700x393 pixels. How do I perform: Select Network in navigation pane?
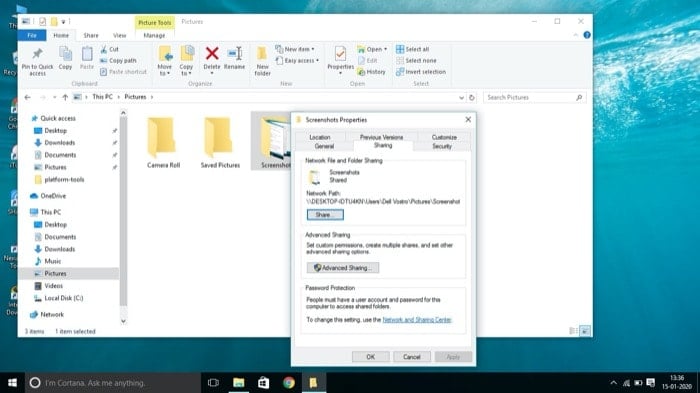(x=52, y=314)
